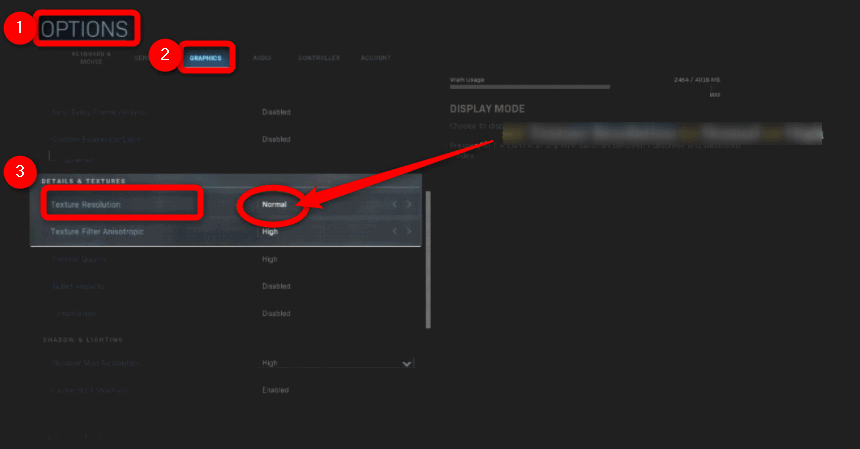Select the Texture Filter Anisotropic label

(97, 231)
